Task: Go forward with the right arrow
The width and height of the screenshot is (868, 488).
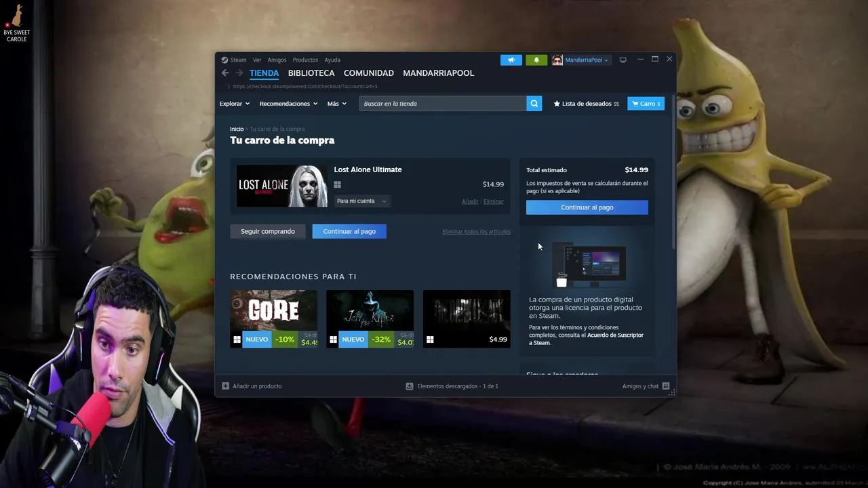Action: tap(239, 73)
